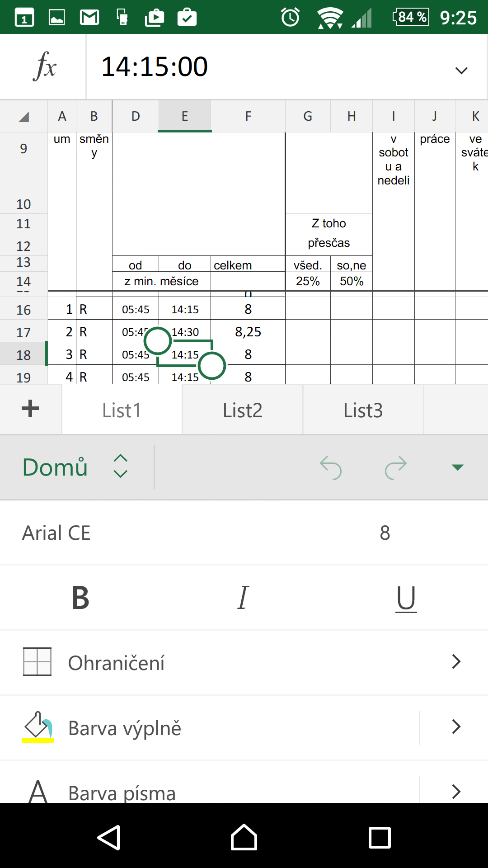Toggle Underline formatting
The height and width of the screenshot is (868, 488).
pos(406,599)
